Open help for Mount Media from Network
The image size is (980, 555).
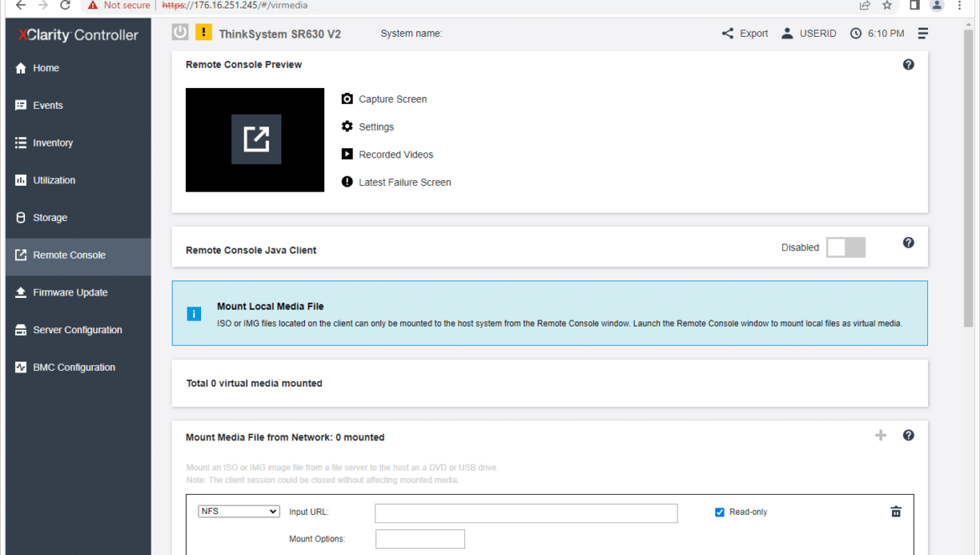908,435
